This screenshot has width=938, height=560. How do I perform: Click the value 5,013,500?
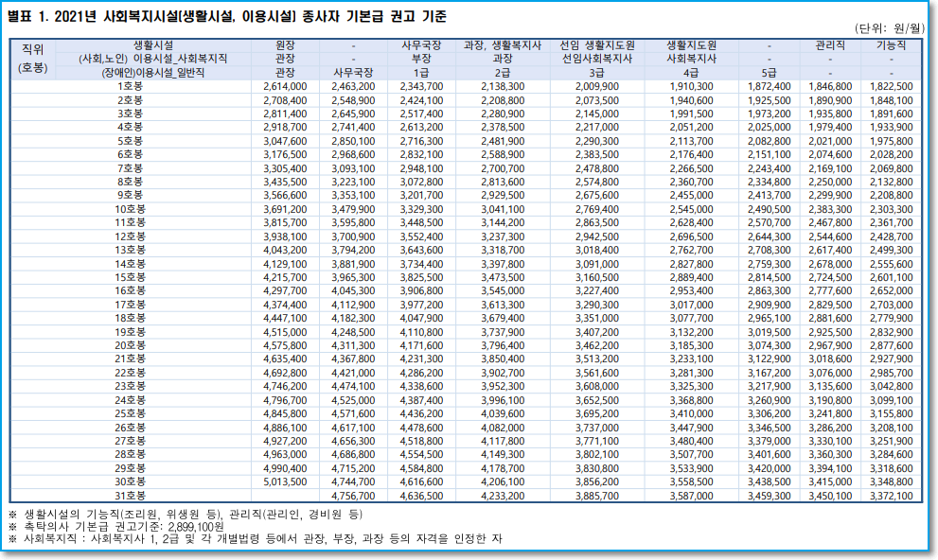(285, 481)
